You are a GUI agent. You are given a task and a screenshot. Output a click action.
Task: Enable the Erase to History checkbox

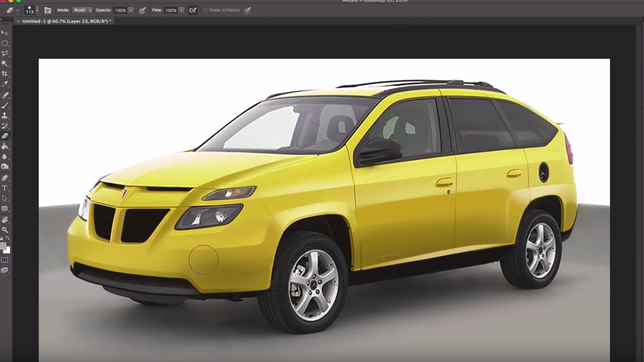click(x=205, y=10)
